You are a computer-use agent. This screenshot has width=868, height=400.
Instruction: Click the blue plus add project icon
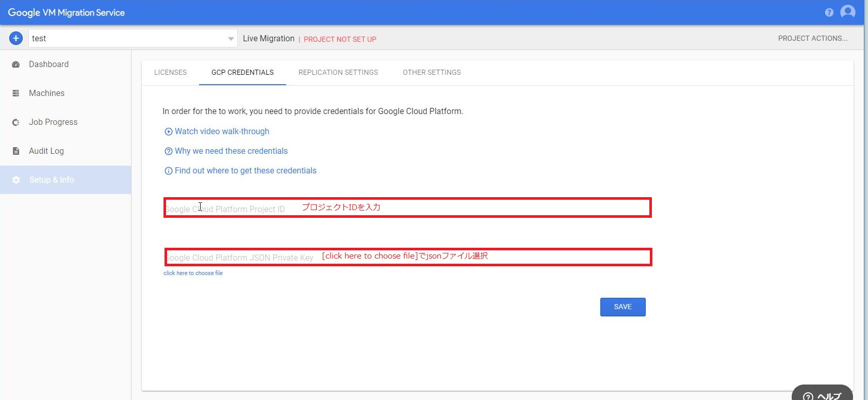tap(16, 38)
